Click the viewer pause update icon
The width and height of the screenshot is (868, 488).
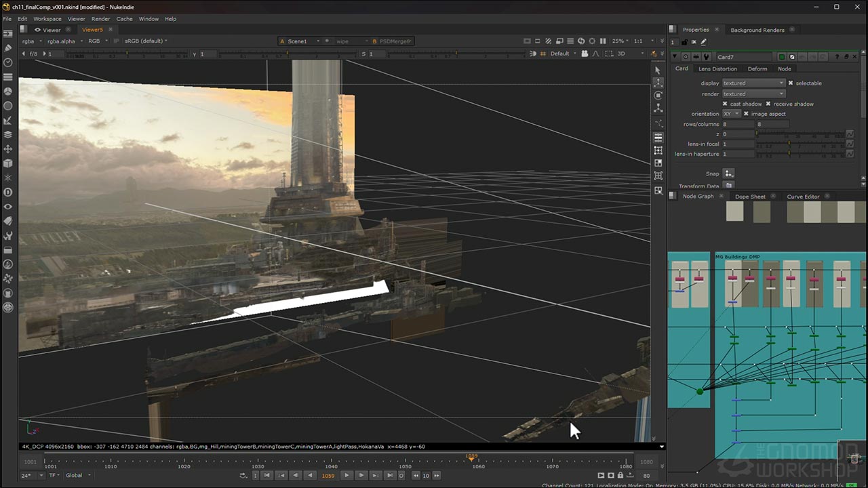[x=604, y=41]
